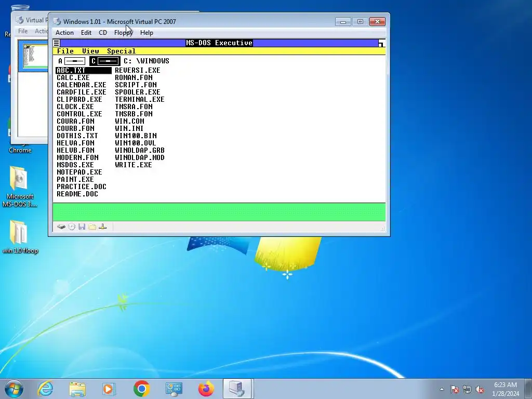Click the network tray icon
Image resolution: width=532 pixels, height=399 pixels.
(x=467, y=390)
